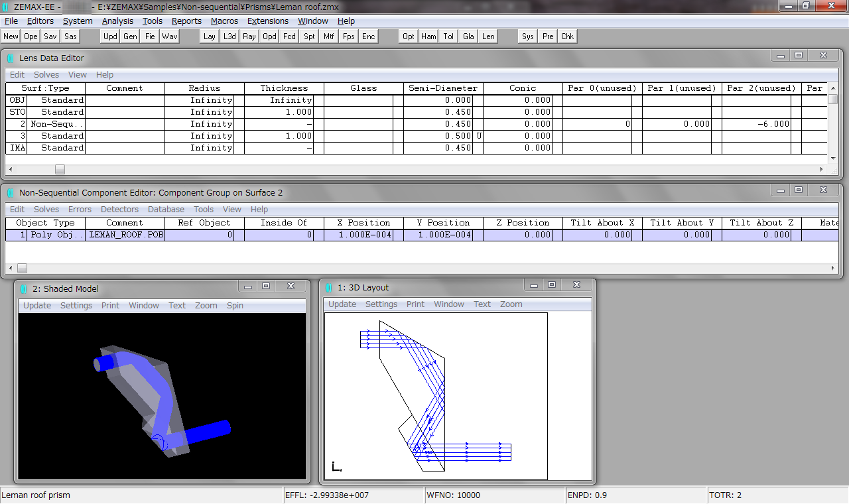Screen dimensions: 849x504
Task: Click the Sav (Save) toolbar button
Action: (50, 36)
